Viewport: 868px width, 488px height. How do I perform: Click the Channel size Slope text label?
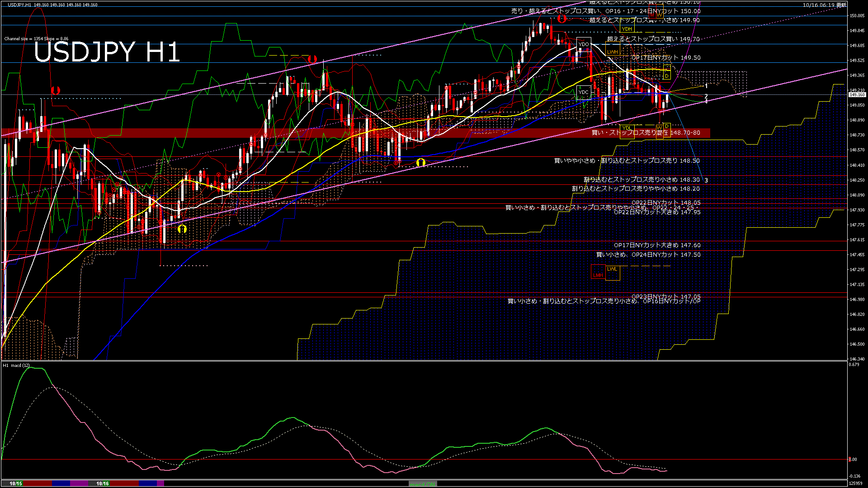point(36,39)
